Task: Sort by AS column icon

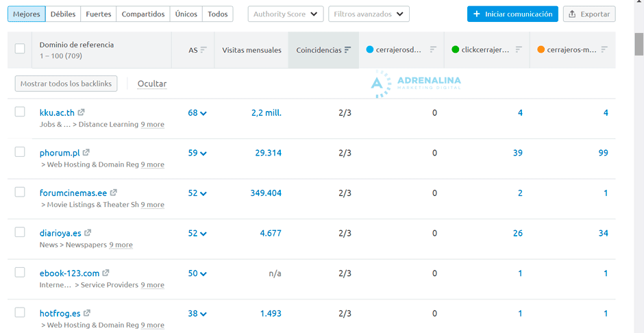Action: [203, 50]
